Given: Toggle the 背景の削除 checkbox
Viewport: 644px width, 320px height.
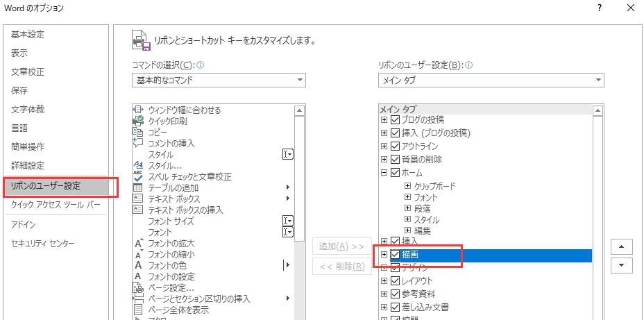Looking at the screenshot, I should coord(395,160).
